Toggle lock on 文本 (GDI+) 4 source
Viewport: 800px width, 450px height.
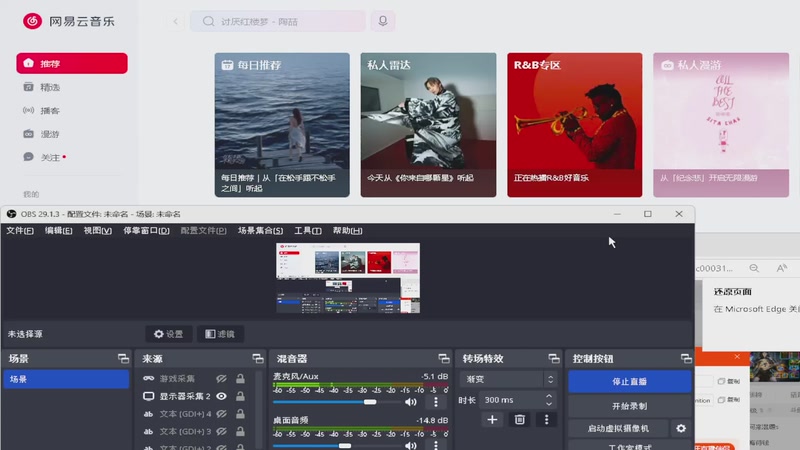240,414
